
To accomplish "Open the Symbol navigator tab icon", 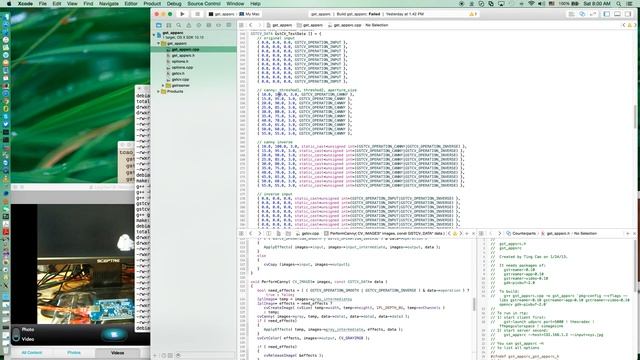I will click(x=169, y=25).
